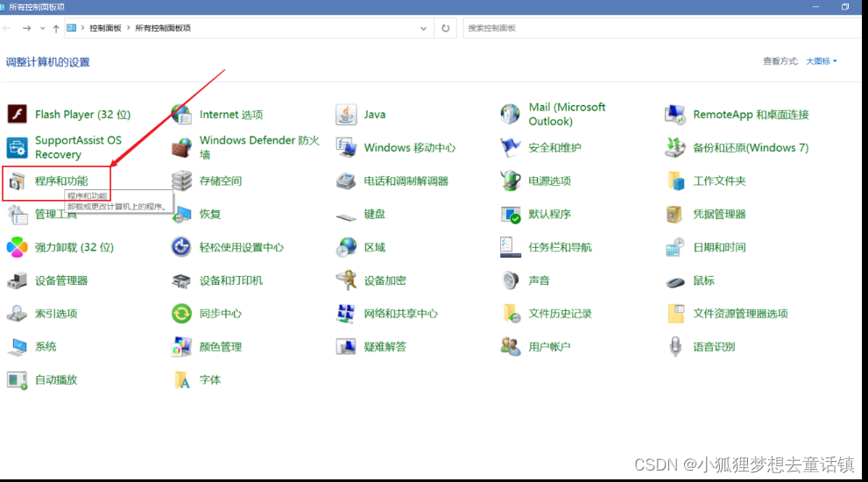This screenshot has width=868, height=482.
Task: Open the RemoteApp 和桌面连接 icon
Action: click(x=674, y=114)
